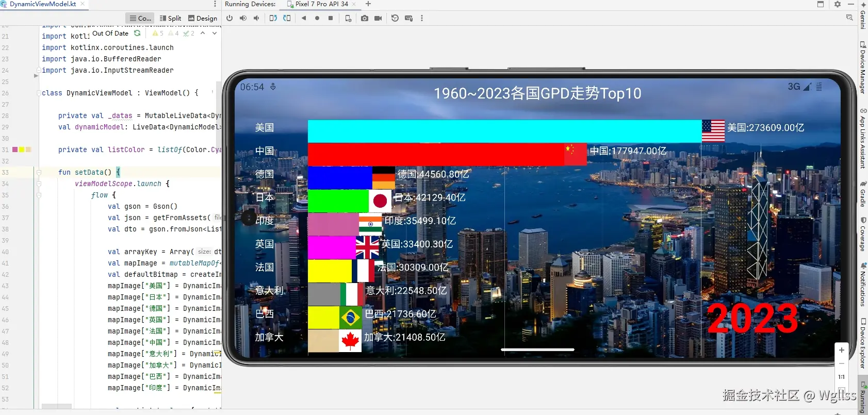Open Gradle tool window
Screen dimensions: 868x415
click(x=863, y=193)
